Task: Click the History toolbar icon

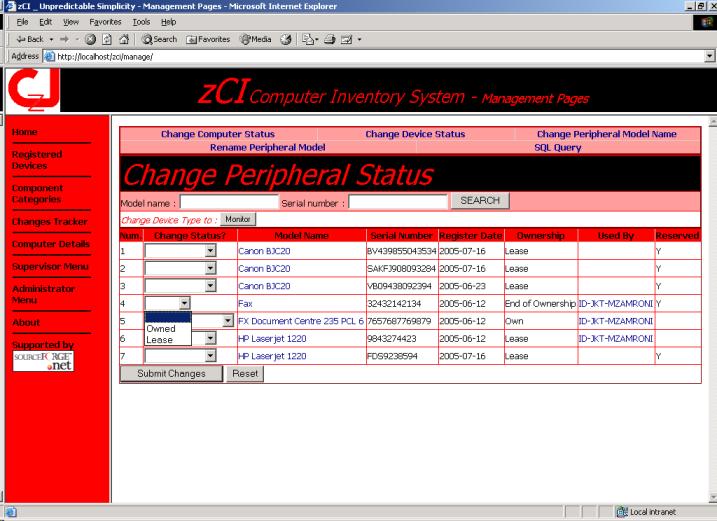Action: point(283,39)
